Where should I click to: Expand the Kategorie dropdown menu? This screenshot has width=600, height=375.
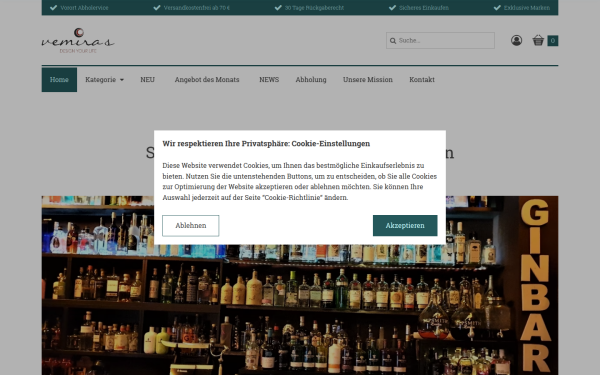(104, 80)
